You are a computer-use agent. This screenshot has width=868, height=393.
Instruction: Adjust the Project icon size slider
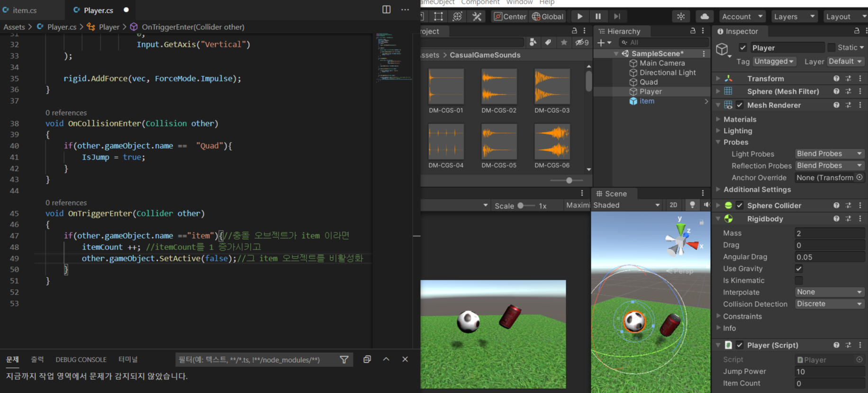point(569,180)
